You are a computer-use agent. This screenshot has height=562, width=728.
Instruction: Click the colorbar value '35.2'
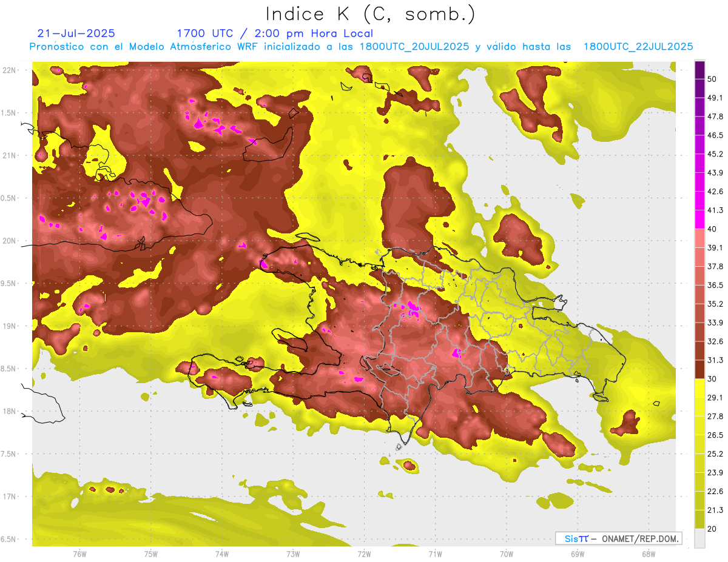tap(715, 304)
